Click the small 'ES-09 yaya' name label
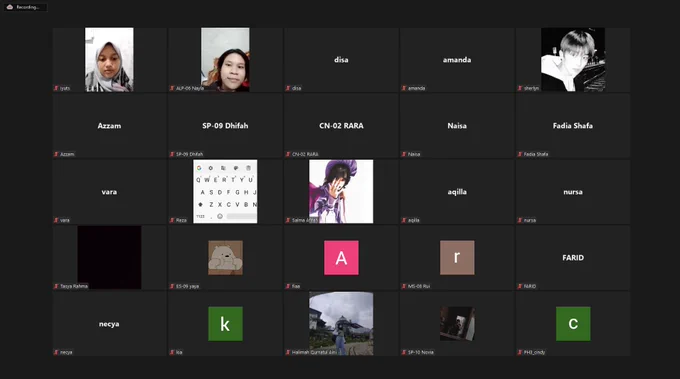 187,286
